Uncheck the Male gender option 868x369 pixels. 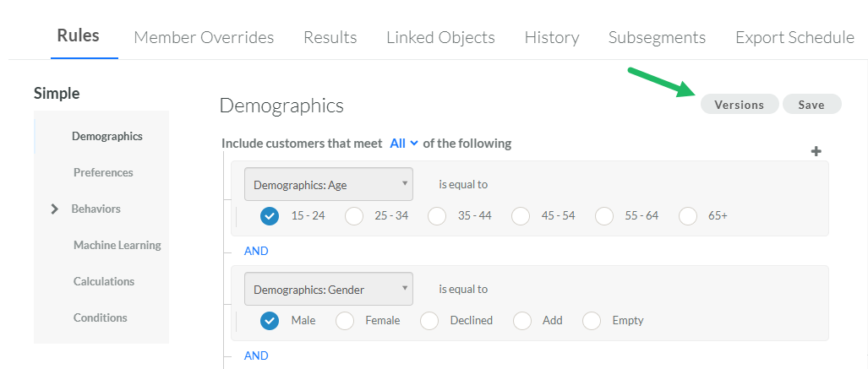[x=270, y=321]
